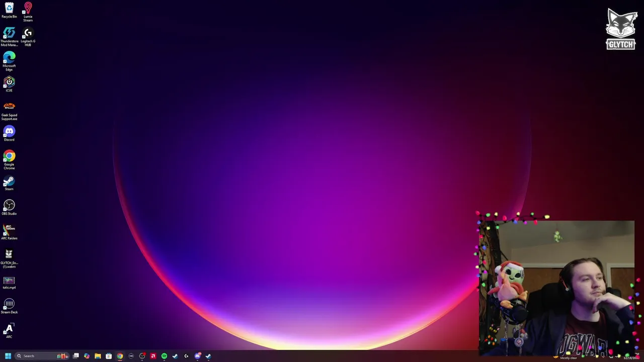Select the ARC desktop shortcut
Viewport: 644px width, 362px height.
(9, 330)
